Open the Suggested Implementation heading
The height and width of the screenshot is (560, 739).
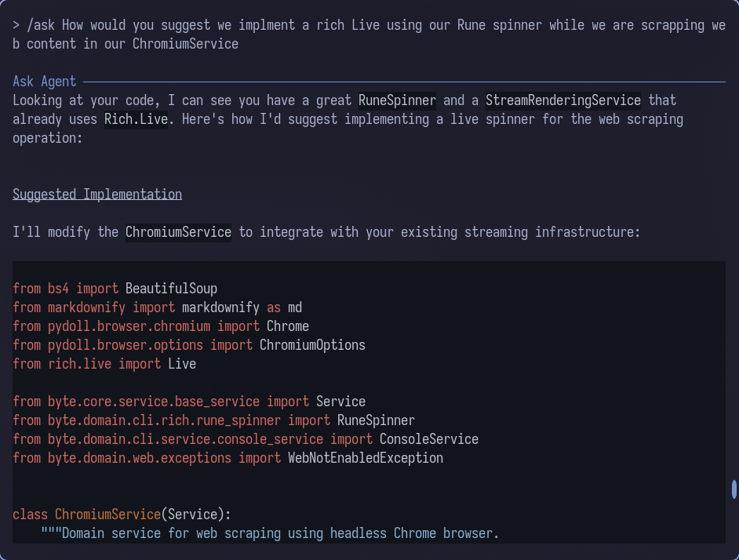[x=97, y=194]
